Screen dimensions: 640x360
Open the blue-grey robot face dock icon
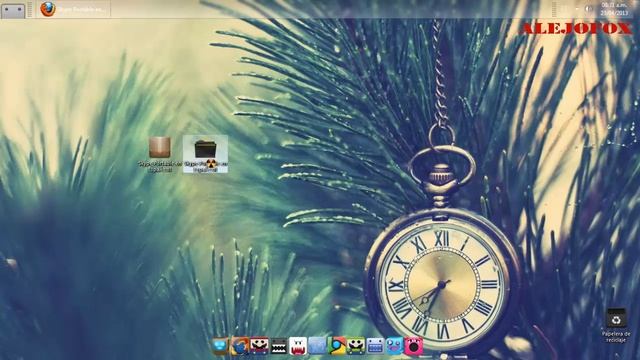coord(375,346)
